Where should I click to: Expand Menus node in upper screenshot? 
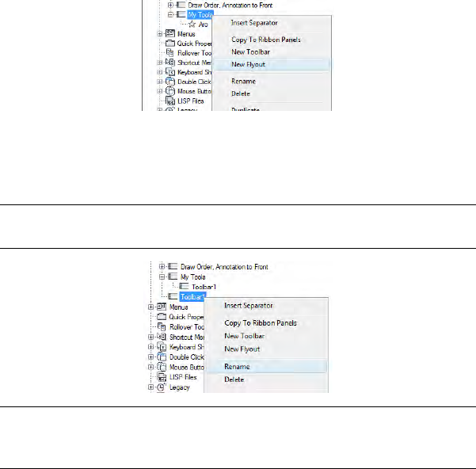point(160,34)
